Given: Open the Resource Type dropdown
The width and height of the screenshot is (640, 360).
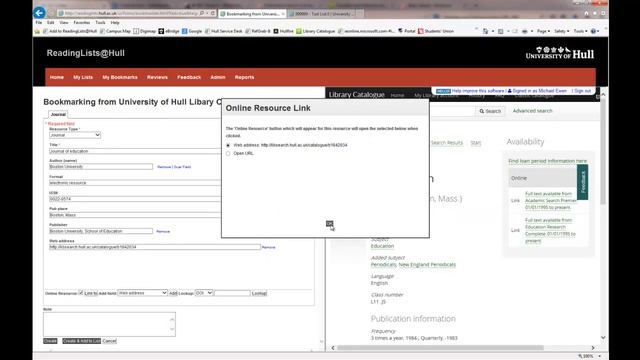Looking at the screenshot, I should tap(75, 135).
